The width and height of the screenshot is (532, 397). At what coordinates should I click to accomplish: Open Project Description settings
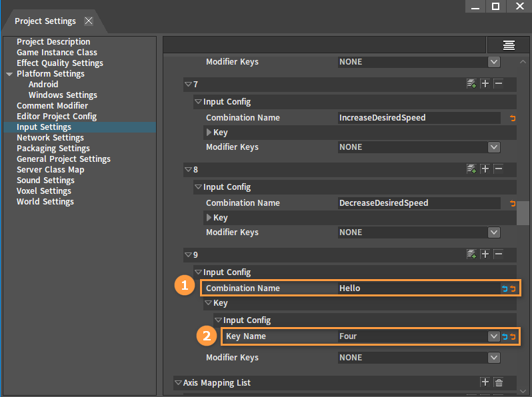pyautogui.click(x=53, y=42)
